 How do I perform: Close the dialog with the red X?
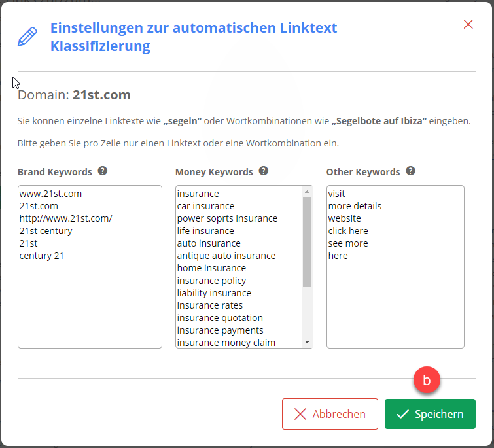pyautogui.click(x=468, y=24)
